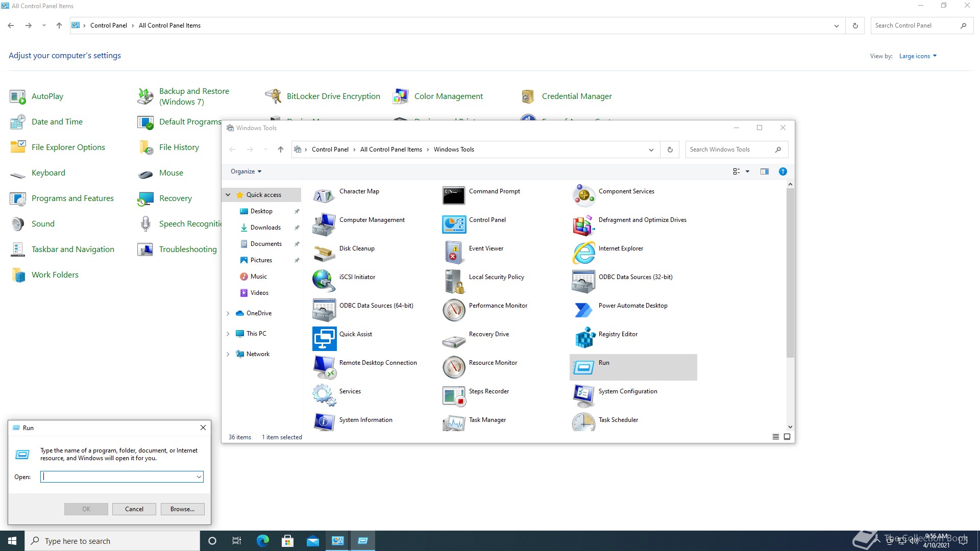Expand the Open combo box dropdown in Run
This screenshot has height=551, width=980.
point(199,477)
